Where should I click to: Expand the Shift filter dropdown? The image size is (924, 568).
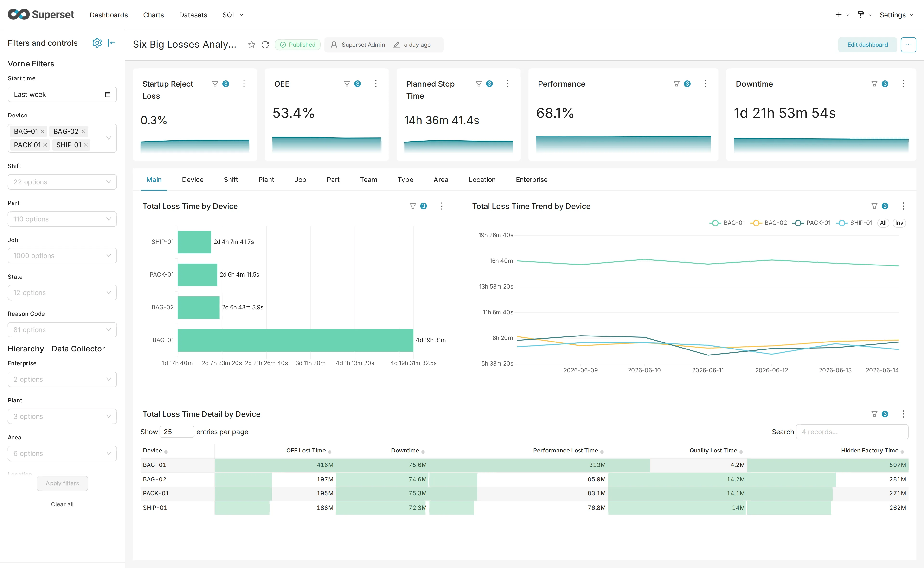pyautogui.click(x=62, y=182)
